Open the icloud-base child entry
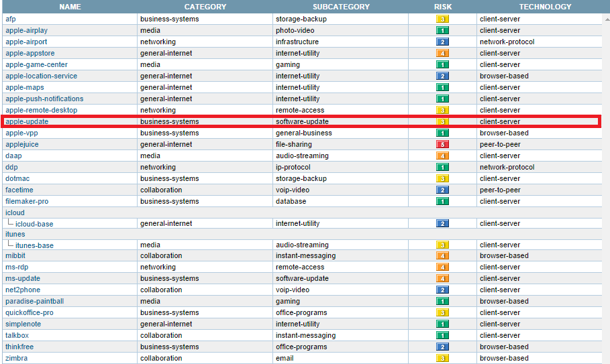 (34, 224)
